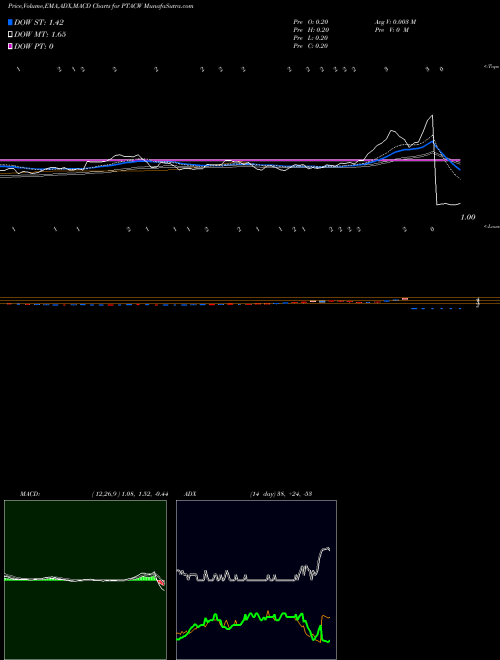Image resolution: width=500 pixels, height=660 pixels.
Task: Click the '1.00' price axis label
Action: pyautogui.click(x=468, y=217)
